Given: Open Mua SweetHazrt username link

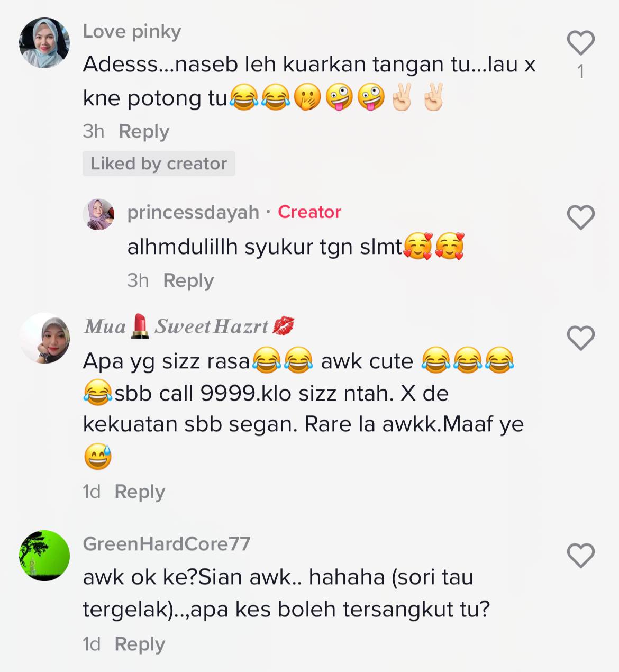Looking at the screenshot, I should click(x=189, y=326).
